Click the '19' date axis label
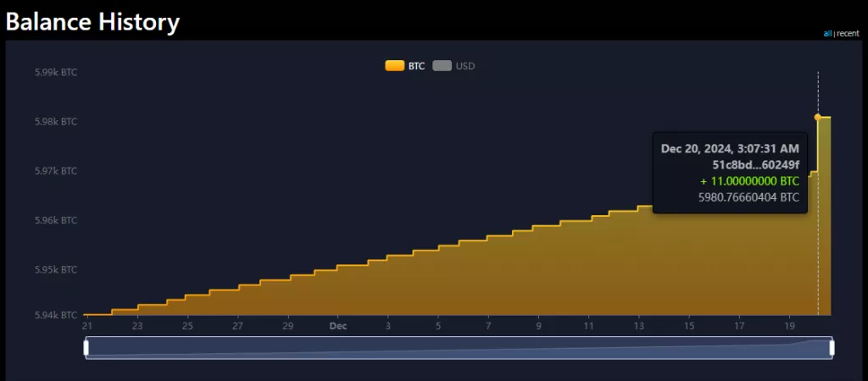Image resolution: width=868 pixels, height=381 pixels. pos(789,326)
